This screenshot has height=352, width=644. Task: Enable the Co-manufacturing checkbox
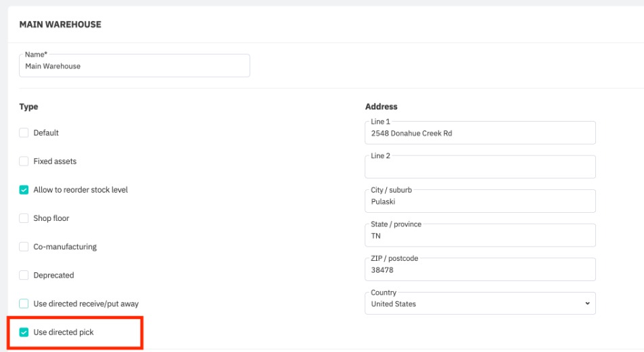[x=24, y=247]
